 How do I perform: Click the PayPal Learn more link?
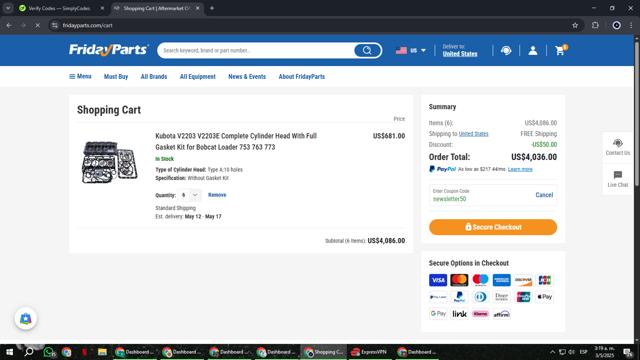(x=520, y=169)
